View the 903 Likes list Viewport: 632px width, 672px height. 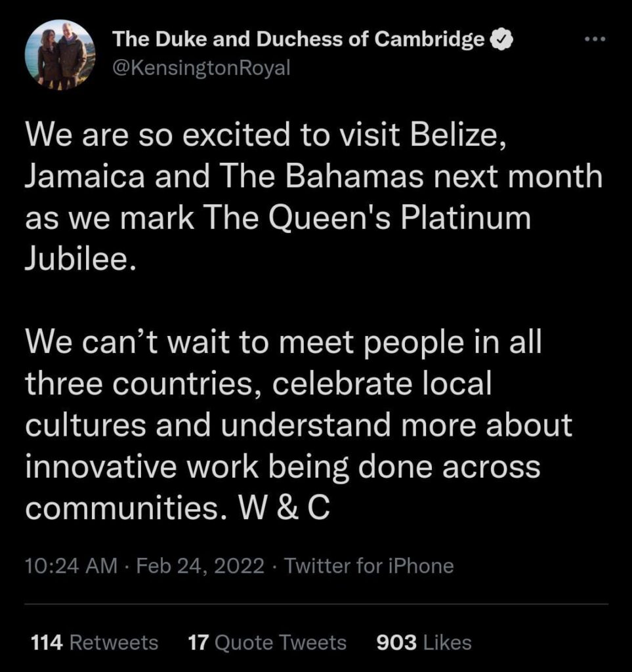point(423,642)
